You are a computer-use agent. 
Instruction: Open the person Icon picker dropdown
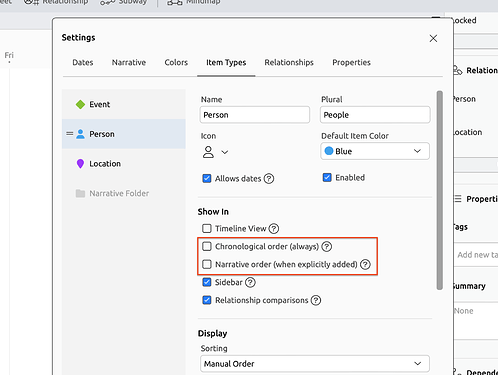(x=215, y=152)
